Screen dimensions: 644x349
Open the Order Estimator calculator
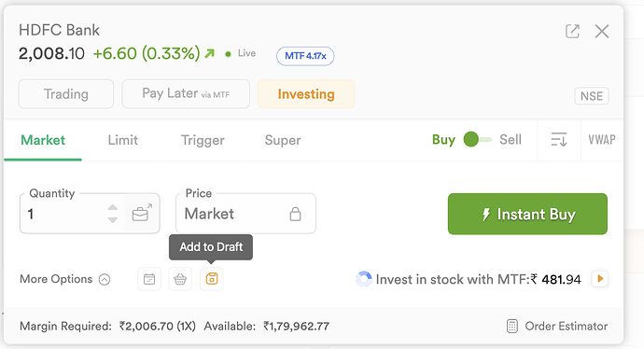click(x=557, y=326)
